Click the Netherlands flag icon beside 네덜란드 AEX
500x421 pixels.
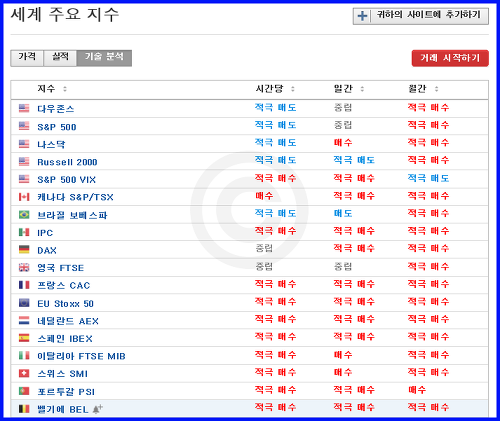pos(24,321)
